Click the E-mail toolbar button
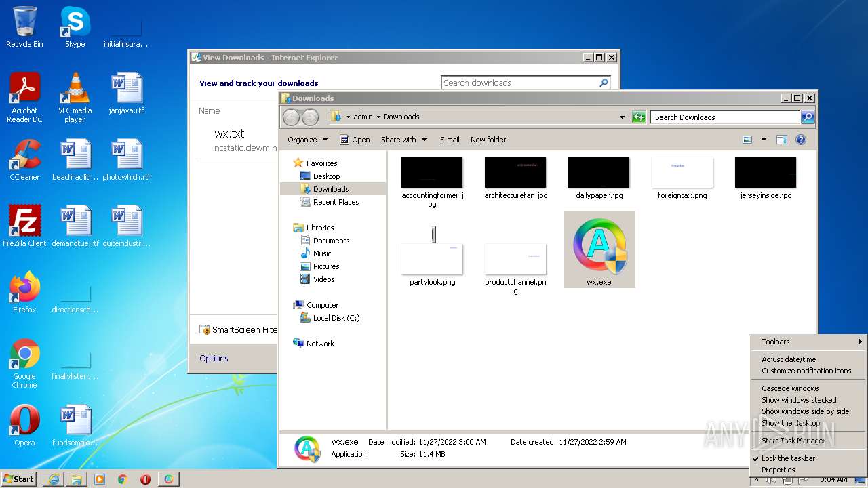This screenshot has width=868, height=488. (x=450, y=140)
